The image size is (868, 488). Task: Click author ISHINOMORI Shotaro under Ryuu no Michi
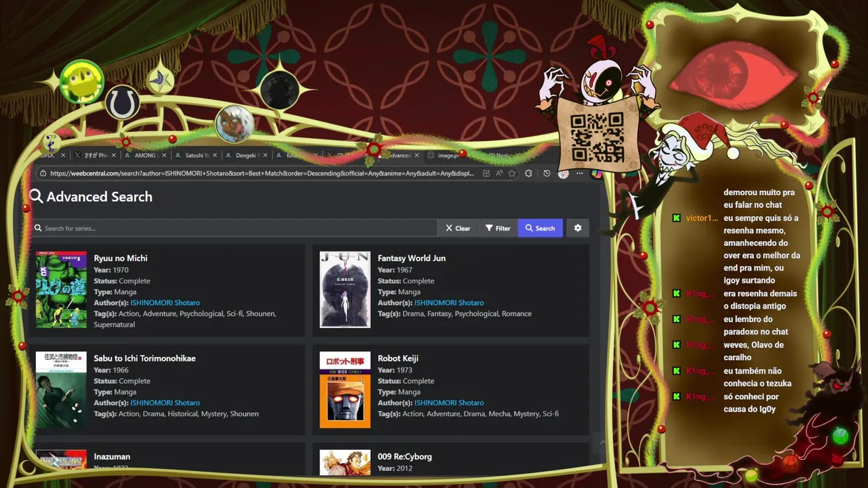click(165, 303)
